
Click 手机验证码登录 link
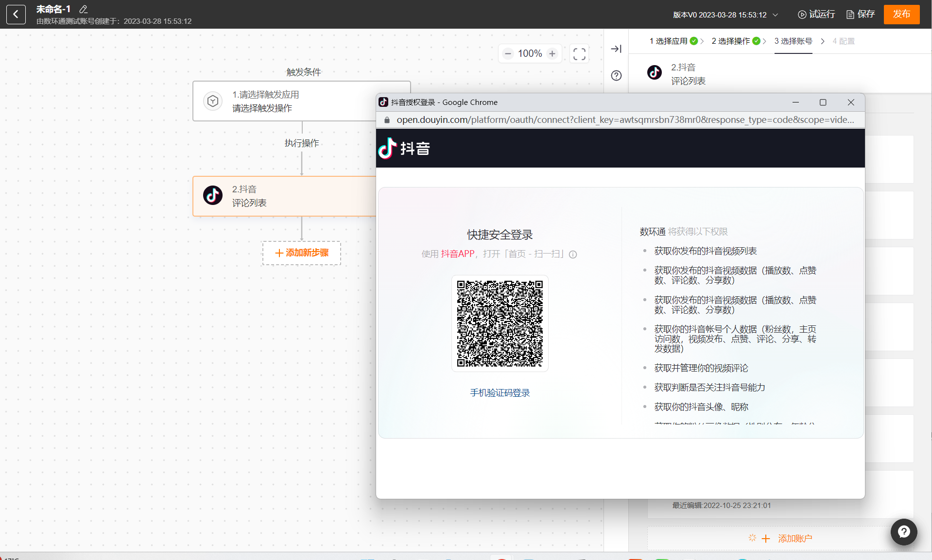[x=500, y=393]
